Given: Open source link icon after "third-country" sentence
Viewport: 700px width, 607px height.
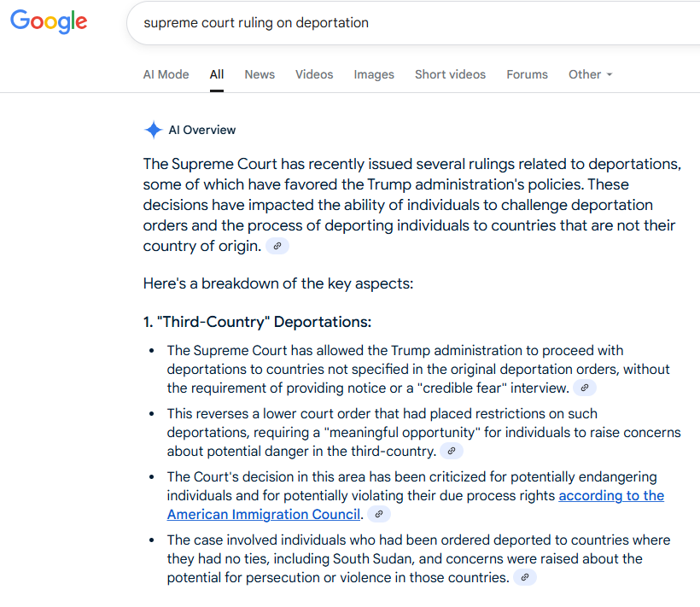Looking at the screenshot, I should pyautogui.click(x=452, y=451).
